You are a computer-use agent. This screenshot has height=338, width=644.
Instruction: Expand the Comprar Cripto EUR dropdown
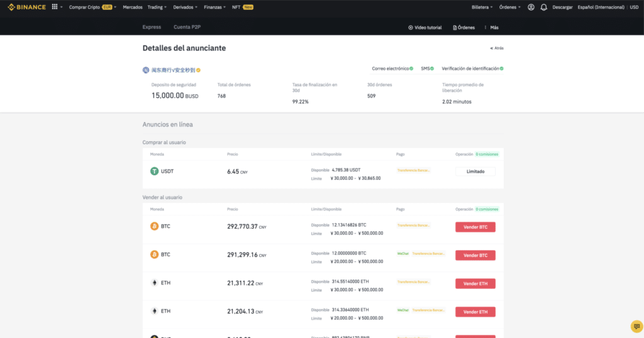point(93,7)
